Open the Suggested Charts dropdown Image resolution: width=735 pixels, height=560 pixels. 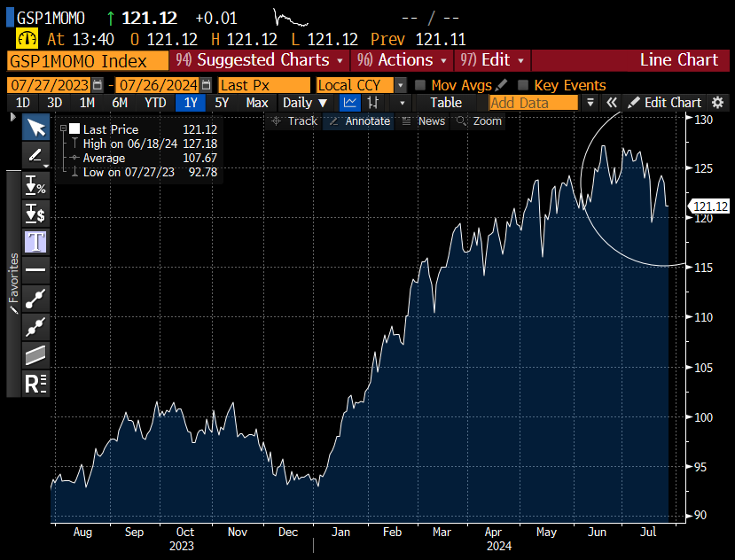tap(260, 60)
